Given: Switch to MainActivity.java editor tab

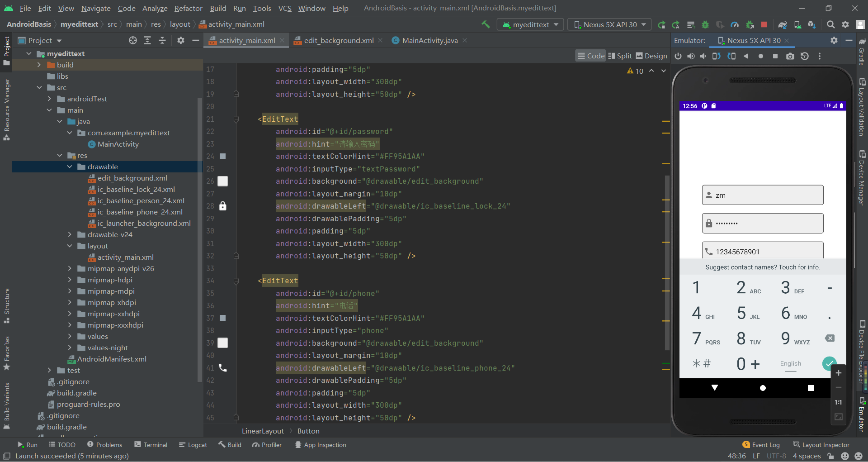Looking at the screenshot, I should tap(429, 40).
